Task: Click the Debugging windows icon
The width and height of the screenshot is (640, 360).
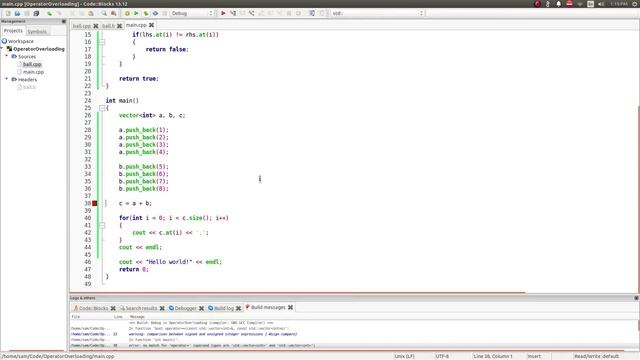Action: point(312,13)
